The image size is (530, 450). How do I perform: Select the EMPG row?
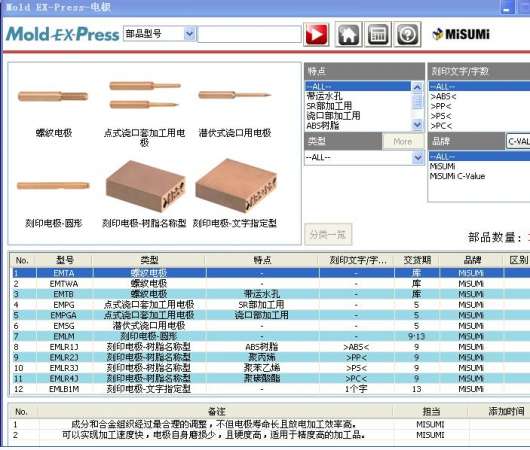pyautogui.click(x=271, y=305)
